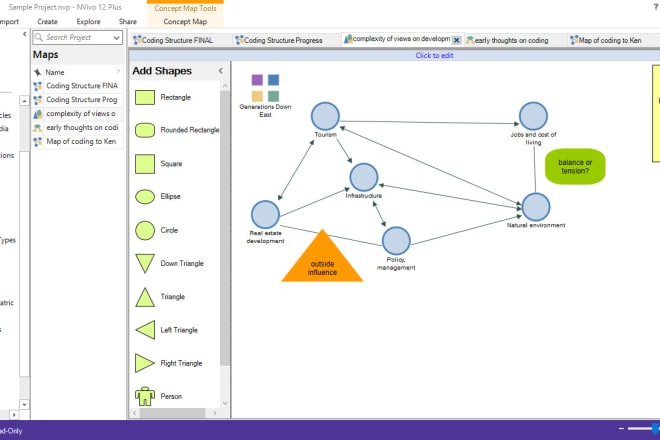
Task: Choose the Circle shape icon
Action: coord(145,230)
